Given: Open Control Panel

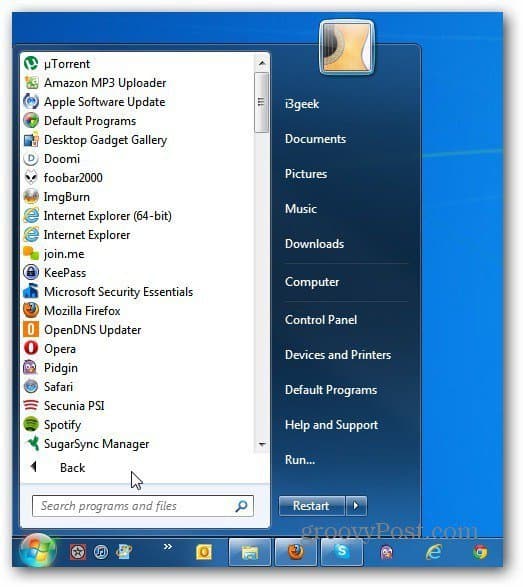Looking at the screenshot, I should (321, 320).
